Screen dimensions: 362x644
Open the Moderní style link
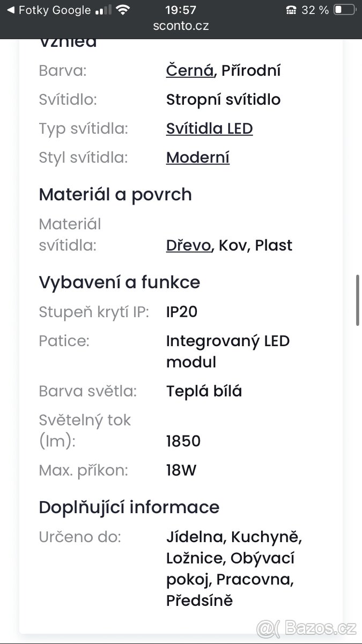click(x=197, y=157)
